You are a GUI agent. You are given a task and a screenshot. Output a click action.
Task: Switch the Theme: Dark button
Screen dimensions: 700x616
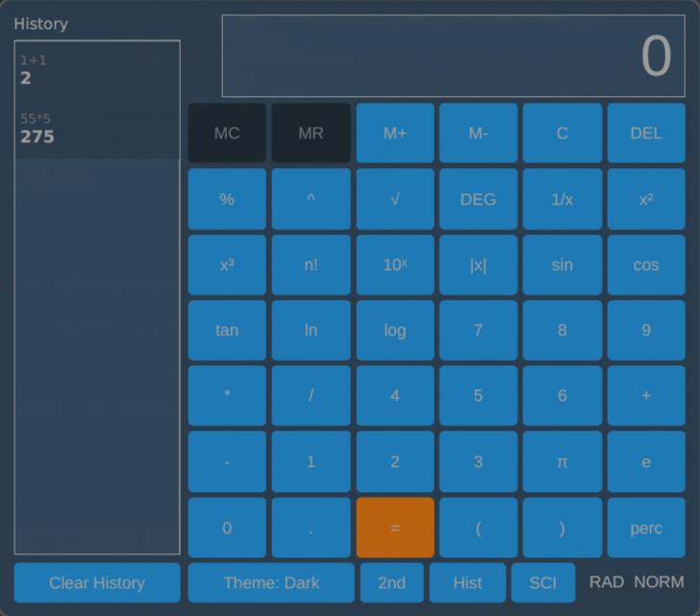[x=271, y=582]
